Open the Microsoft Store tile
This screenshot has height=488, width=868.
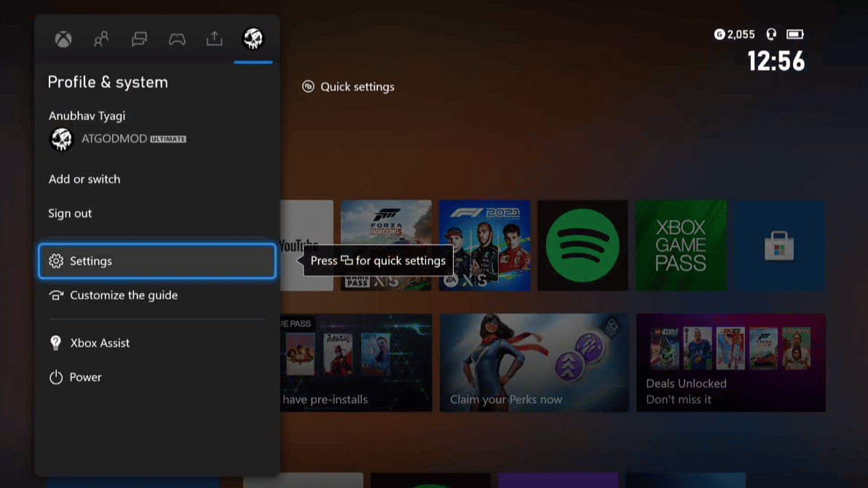[x=779, y=245]
